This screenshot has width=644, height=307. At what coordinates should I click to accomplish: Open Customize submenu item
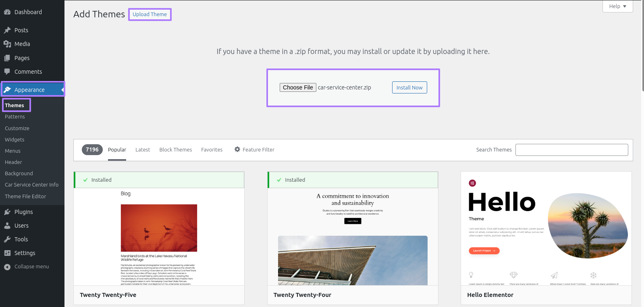point(17,129)
